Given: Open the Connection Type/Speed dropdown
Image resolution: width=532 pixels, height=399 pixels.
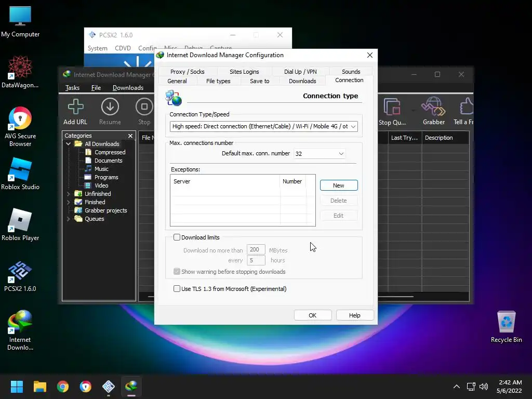Looking at the screenshot, I should [263, 126].
